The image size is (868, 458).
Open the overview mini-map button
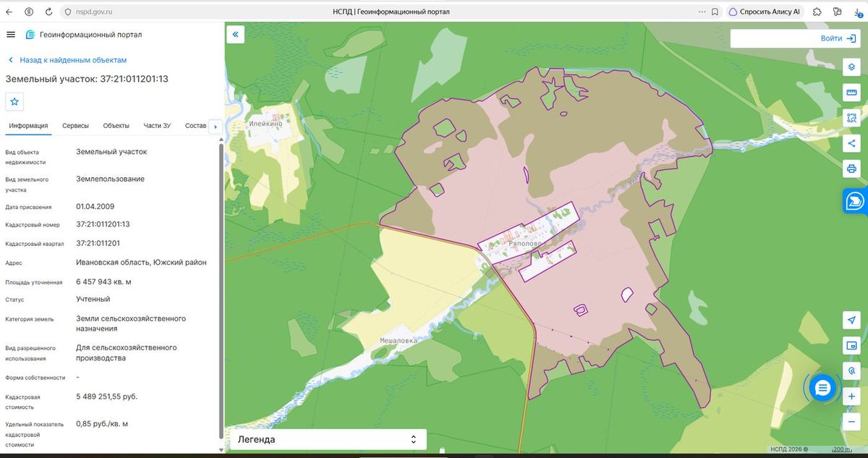pos(851,345)
